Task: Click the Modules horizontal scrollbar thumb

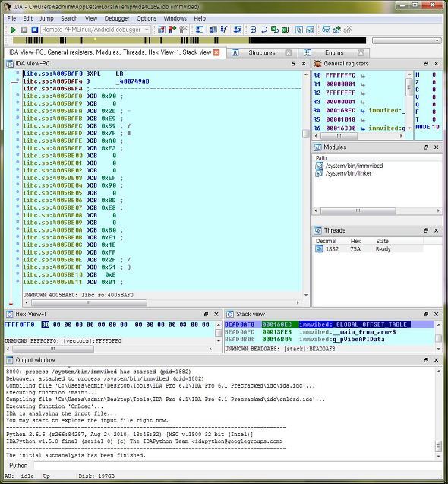Action: [358, 210]
